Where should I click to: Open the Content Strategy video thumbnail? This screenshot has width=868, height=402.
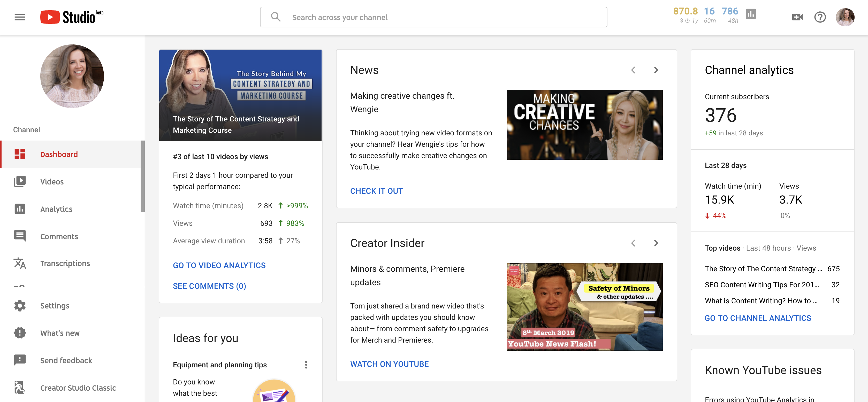[240, 95]
